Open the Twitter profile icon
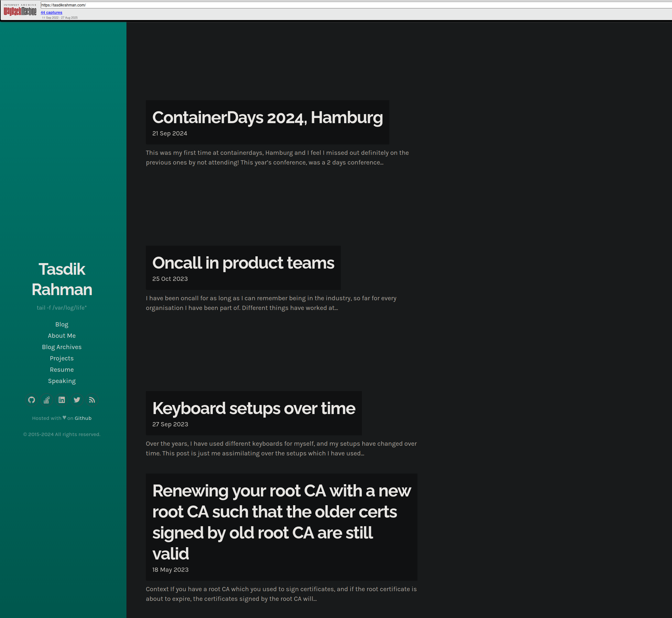 coord(77,400)
